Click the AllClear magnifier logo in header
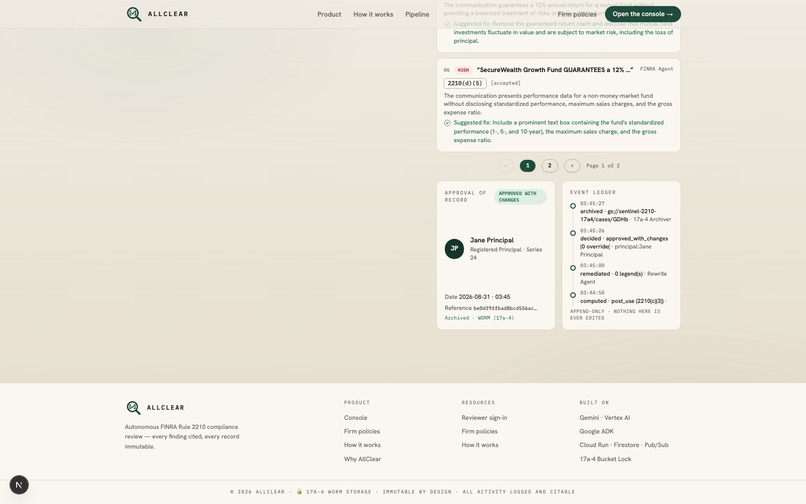Screen dimensions: 806x504 134,14
